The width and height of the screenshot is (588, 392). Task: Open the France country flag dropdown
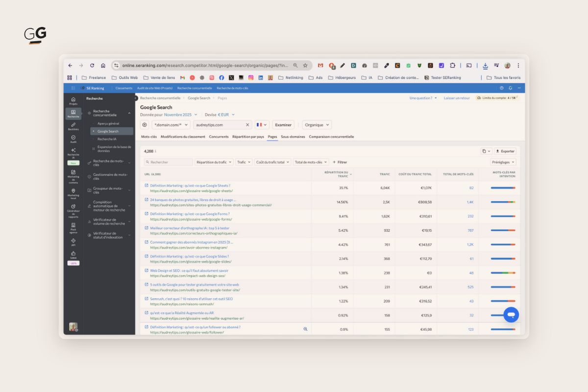pos(262,125)
